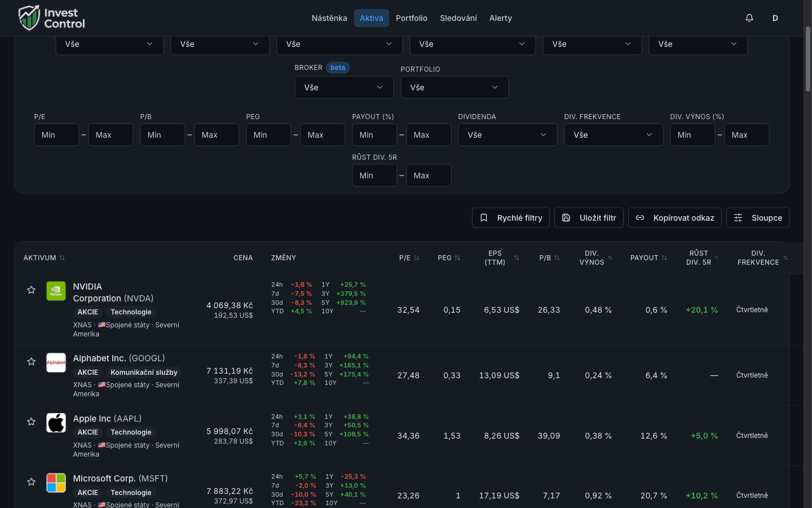Sort the table by DIV. FREKVENCE
The image size is (812, 508).
[762, 258]
